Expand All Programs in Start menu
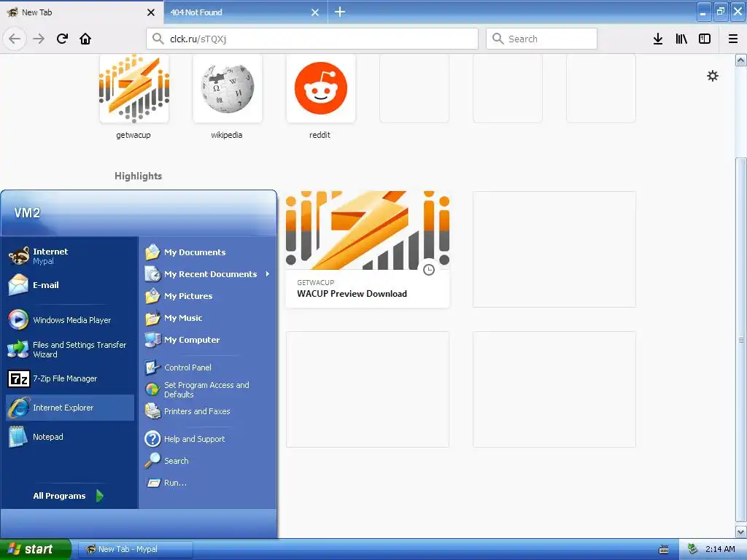Screen dimensions: 747x560 click(x=69, y=496)
